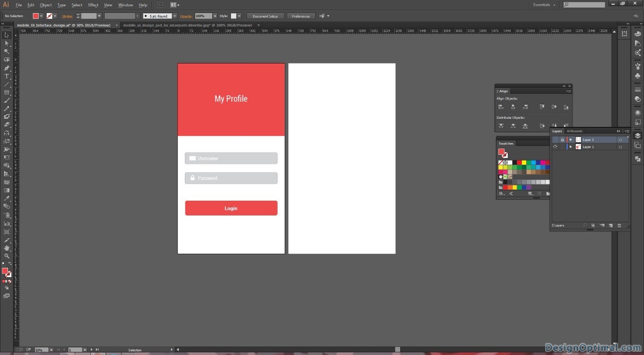Click Vertical Distribute Top icon
The height and width of the screenshot is (355, 644).
(501, 126)
